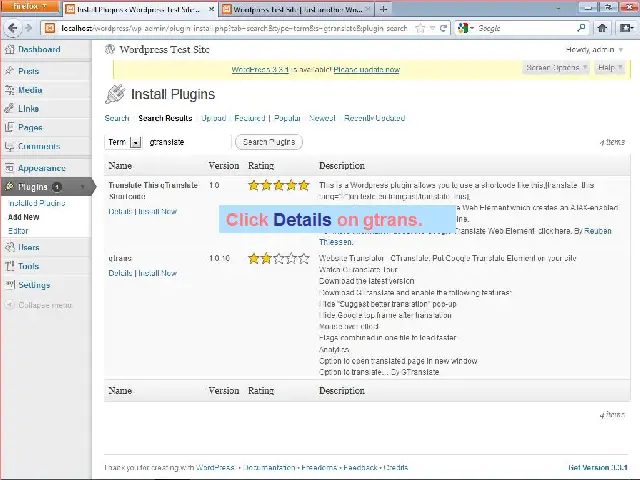Click the browser Forward arrow button
Screen dimensions: 640x480
[28, 28]
